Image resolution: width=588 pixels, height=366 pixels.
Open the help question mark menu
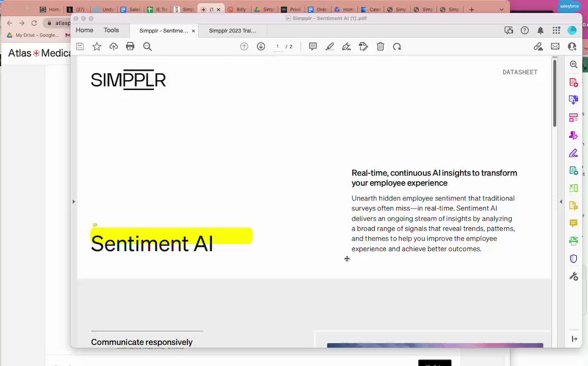pyautogui.click(x=525, y=30)
